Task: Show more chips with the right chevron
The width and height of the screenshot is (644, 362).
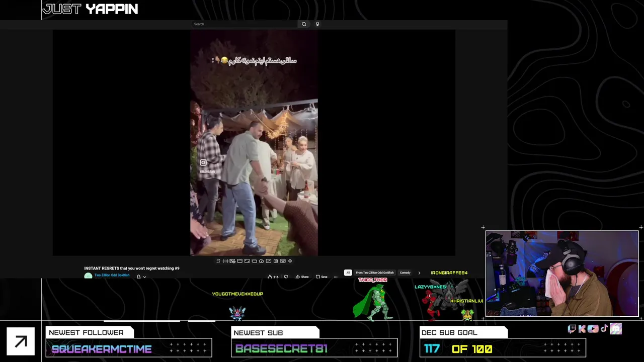Action: [x=419, y=273]
